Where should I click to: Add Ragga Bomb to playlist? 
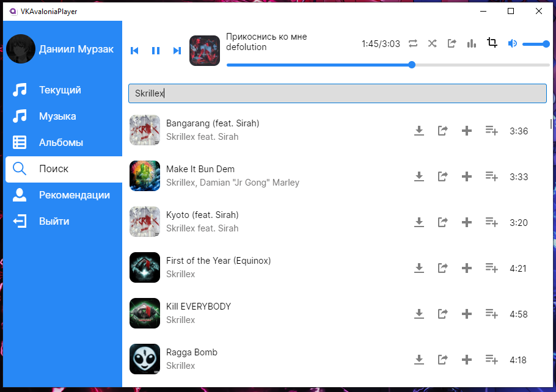(x=491, y=360)
